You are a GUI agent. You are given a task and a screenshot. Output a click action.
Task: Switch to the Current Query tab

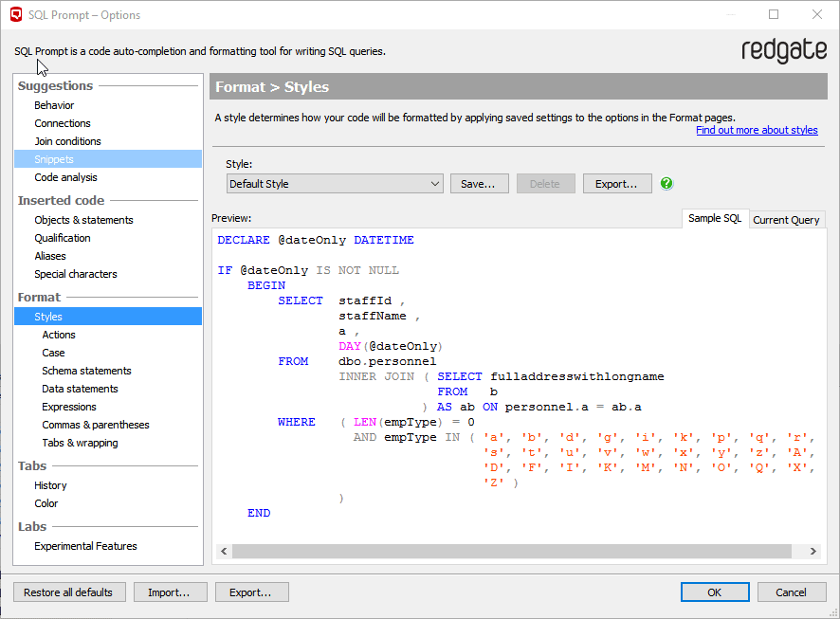click(786, 219)
